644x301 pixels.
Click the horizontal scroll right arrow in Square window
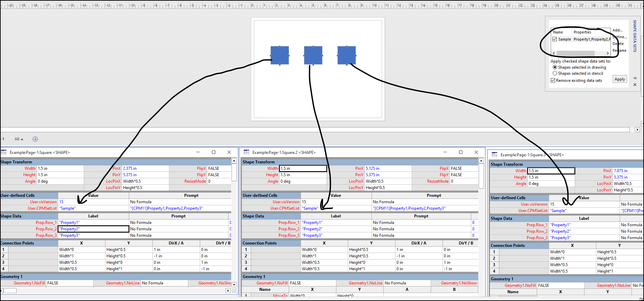228,291
